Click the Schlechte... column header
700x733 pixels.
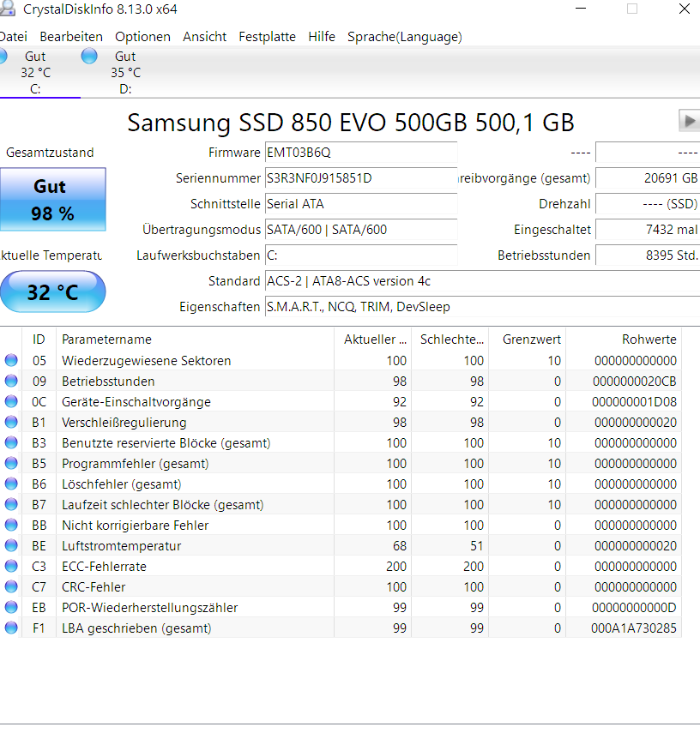click(450, 339)
